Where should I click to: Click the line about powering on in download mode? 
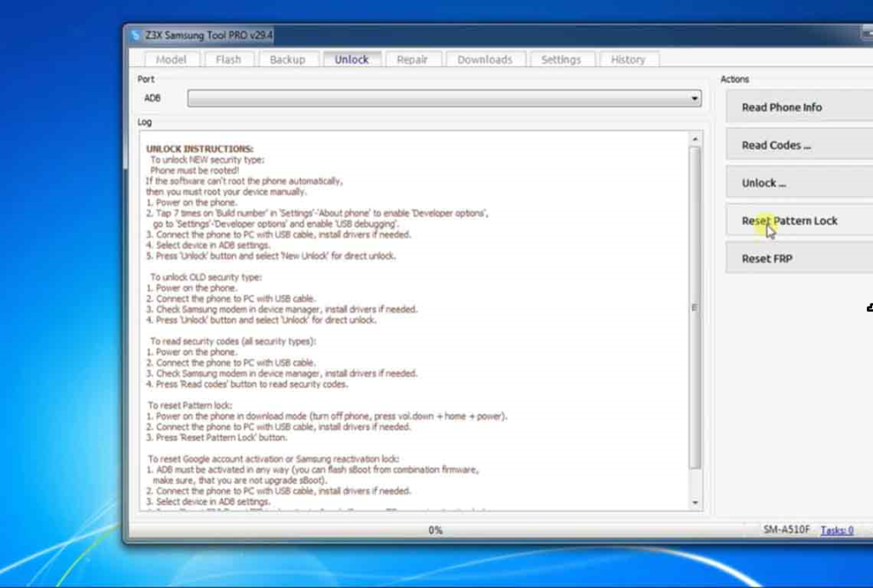tap(327, 416)
